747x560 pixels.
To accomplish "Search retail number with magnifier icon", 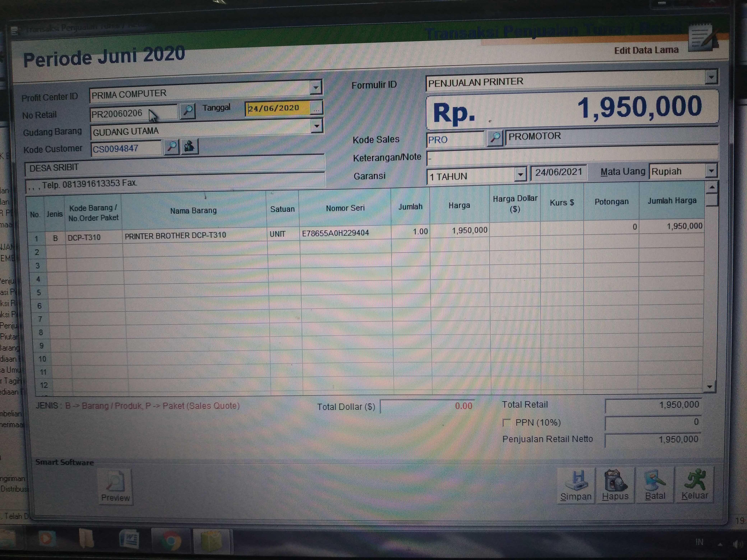I will 188,110.
